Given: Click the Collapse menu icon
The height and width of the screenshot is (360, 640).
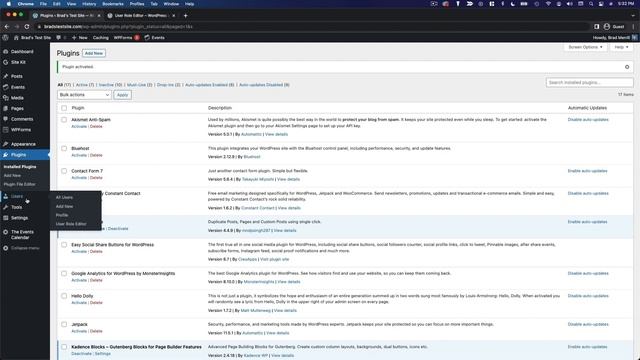Looking at the screenshot, I should (x=6, y=248).
